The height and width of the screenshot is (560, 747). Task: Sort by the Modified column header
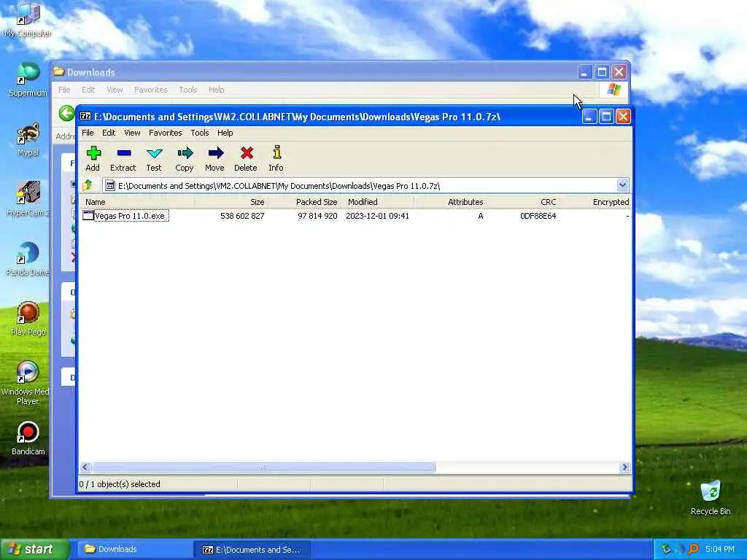coord(377,202)
